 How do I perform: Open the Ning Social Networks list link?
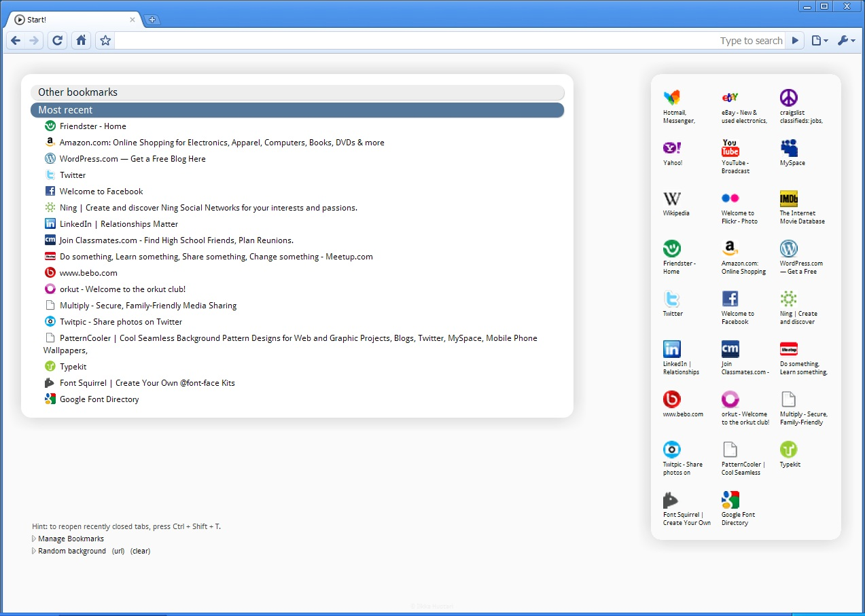[209, 208]
